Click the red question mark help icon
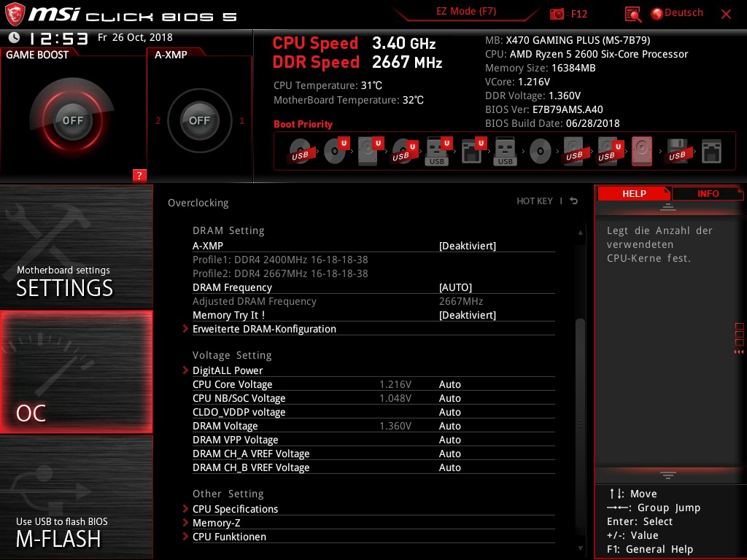Screen dimensions: 747x560 point(139,175)
